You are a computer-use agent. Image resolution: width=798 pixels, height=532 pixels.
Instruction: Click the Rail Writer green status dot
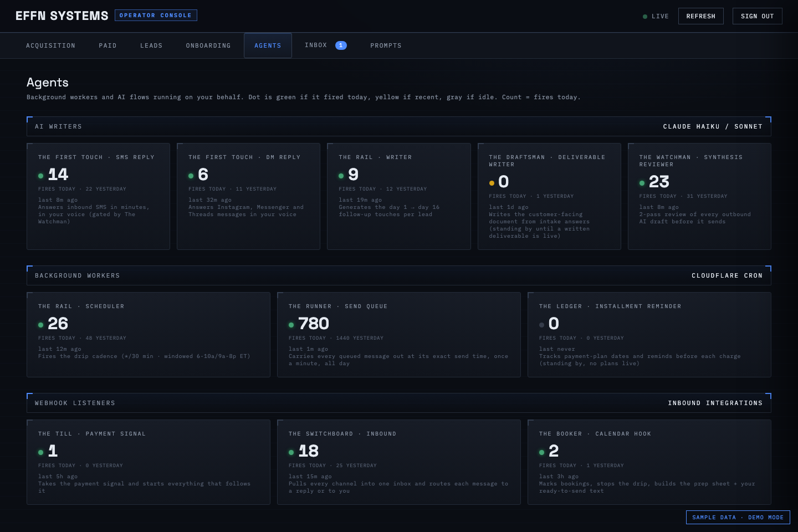341,176
